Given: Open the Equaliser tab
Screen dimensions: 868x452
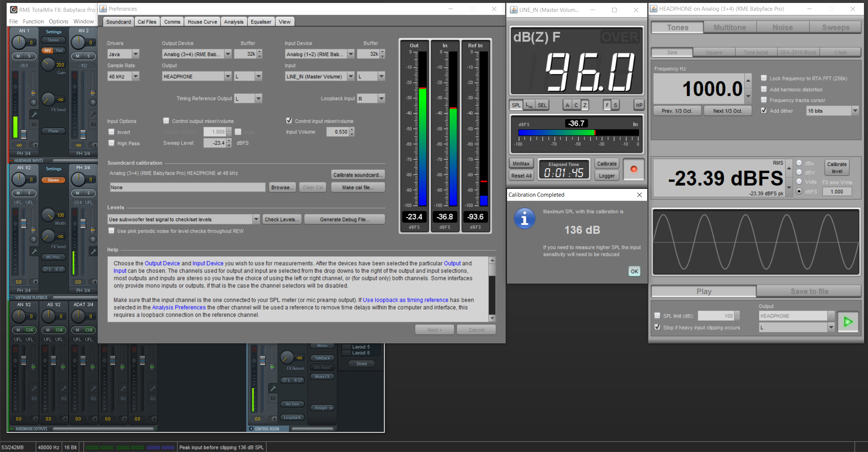Looking at the screenshot, I should coord(261,22).
